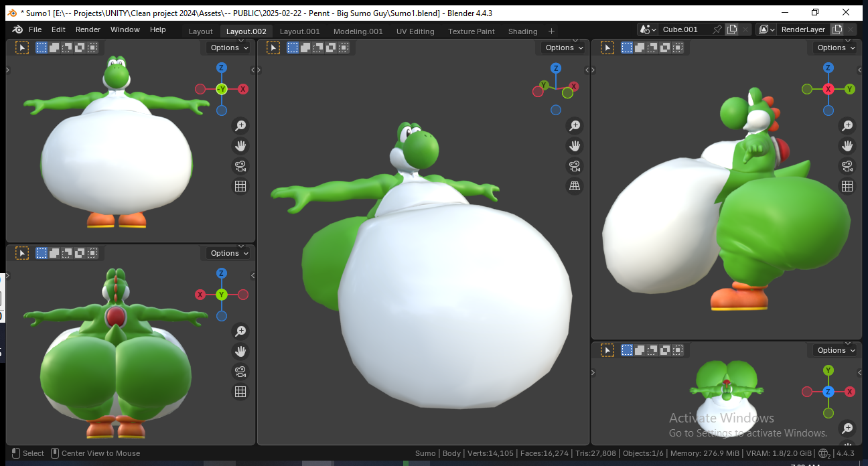Switch orthographic grid icon in front-view viewport
868x466 pixels.
pyautogui.click(x=240, y=186)
